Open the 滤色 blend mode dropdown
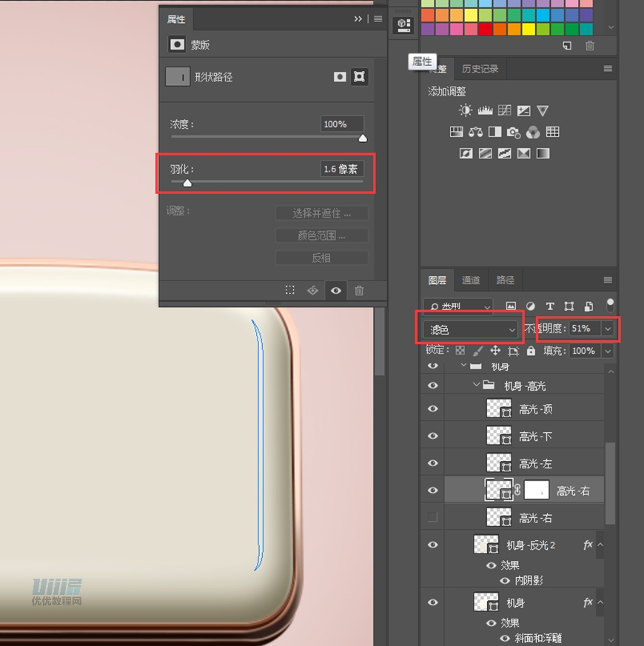The height and width of the screenshot is (646, 644). coord(471,329)
